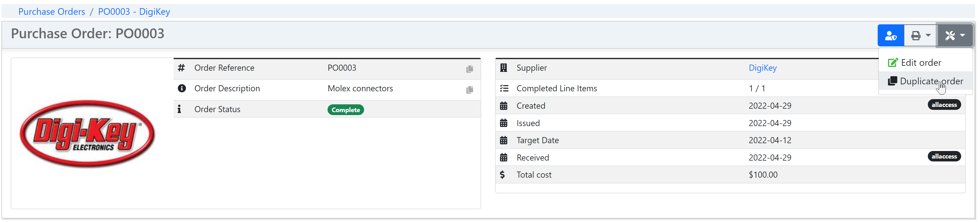The width and height of the screenshot is (980, 222).
Task: Click the calendar icon beside Target Date
Action: click(503, 141)
